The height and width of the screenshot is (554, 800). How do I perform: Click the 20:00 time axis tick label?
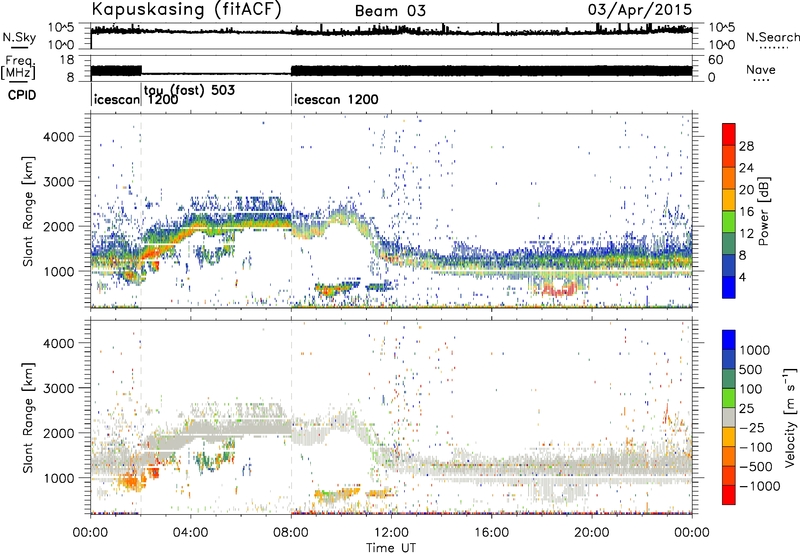pos(591,533)
